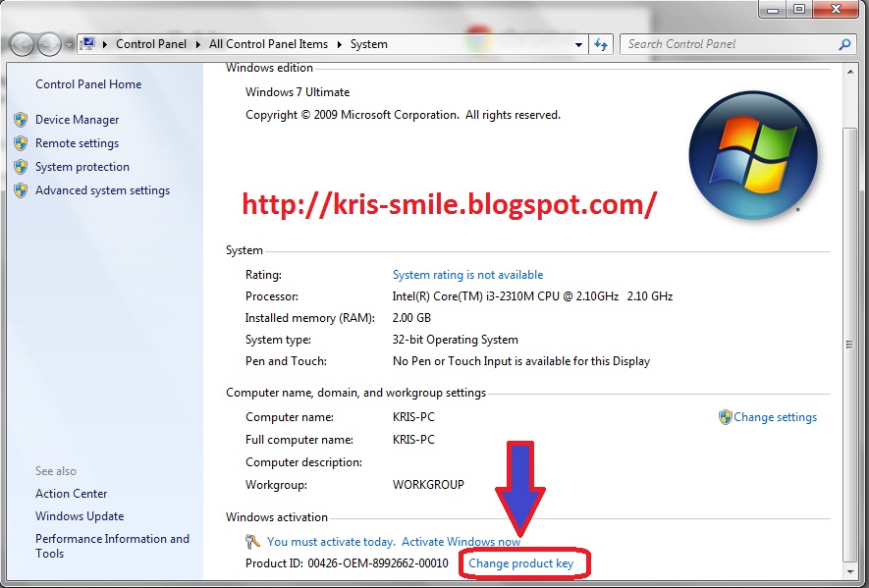
Task: Click the shield icon beside Change settings
Action: coord(725,417)
